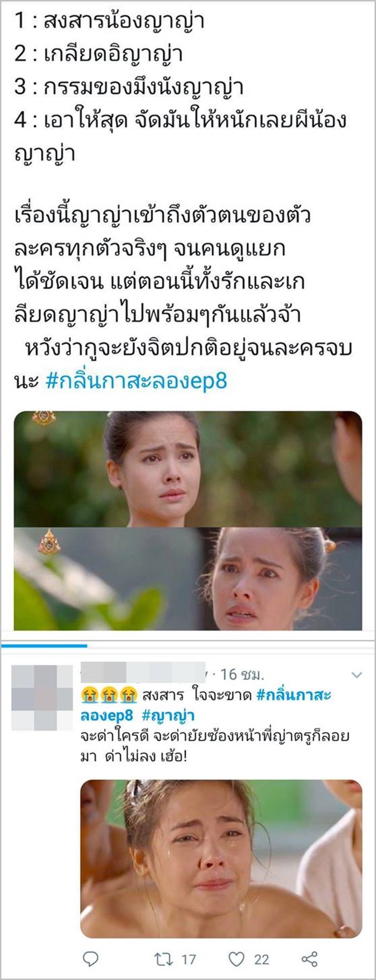View the lower photo of the shocked woman

pos(187,578)
